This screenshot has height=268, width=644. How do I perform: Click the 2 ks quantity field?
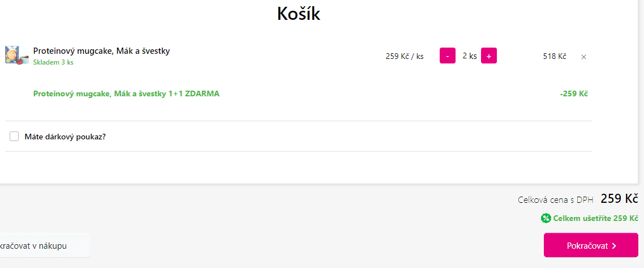pyautogui.click(x=470, y=56)
